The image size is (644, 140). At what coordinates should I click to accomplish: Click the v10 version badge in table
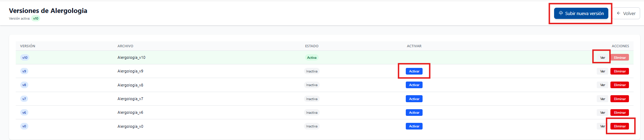pos(25,57)
